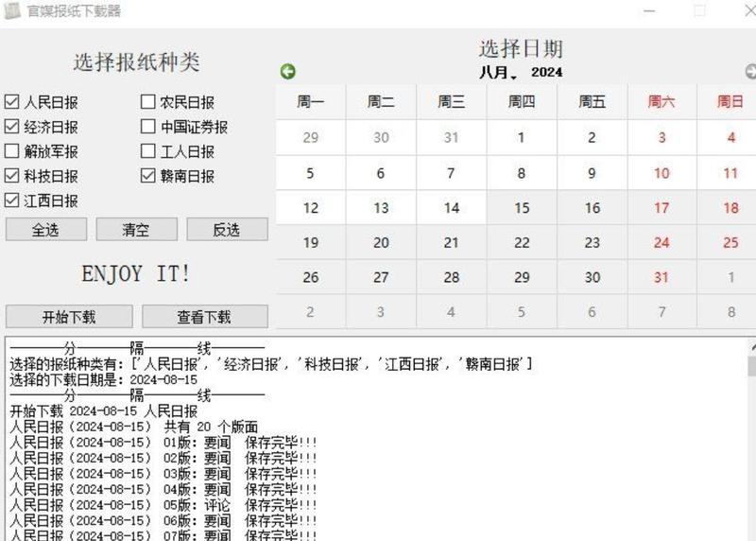Start download with 开始下载 button
The height and width of the screenshot is (541, 756).
pos(69,317)
